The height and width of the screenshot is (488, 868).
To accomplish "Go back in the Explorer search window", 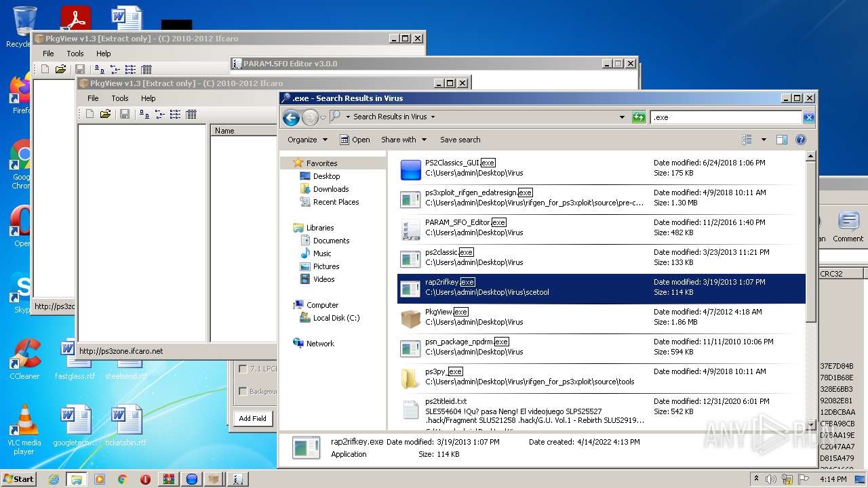I will (x=291, y=117).
